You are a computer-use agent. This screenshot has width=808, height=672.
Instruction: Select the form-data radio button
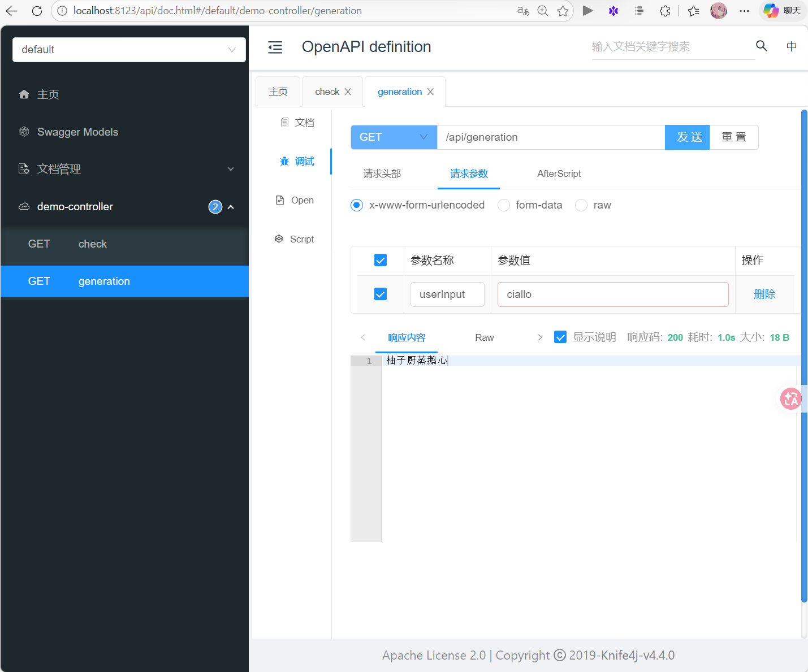(x=504, y=205)
